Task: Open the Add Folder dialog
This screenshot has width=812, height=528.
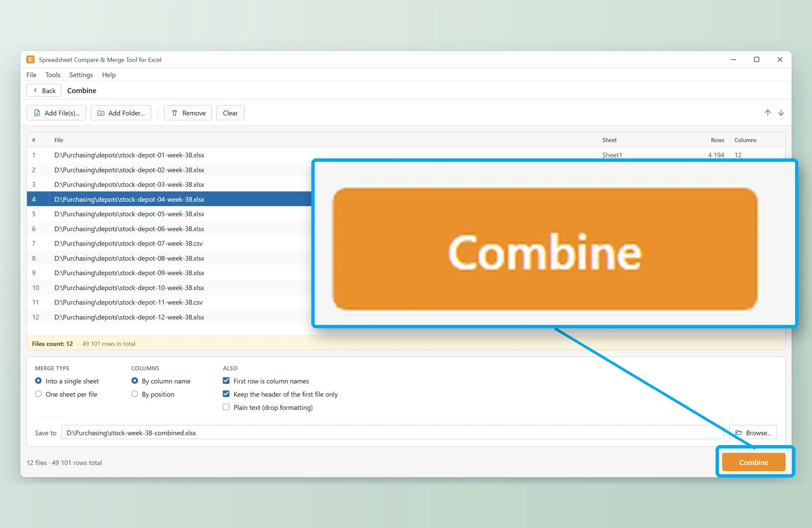Action: pos(121,113)
